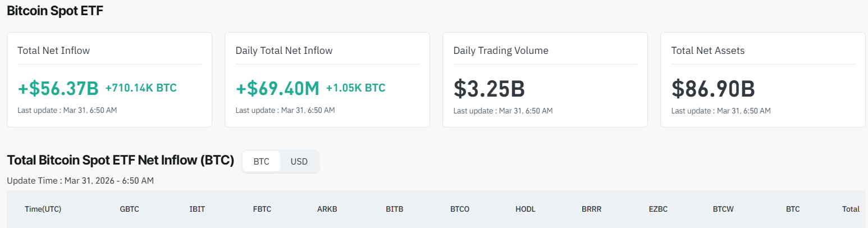Select the HODL column header
This screenshot has width=868, height=228.
click(x=526, y=209)
